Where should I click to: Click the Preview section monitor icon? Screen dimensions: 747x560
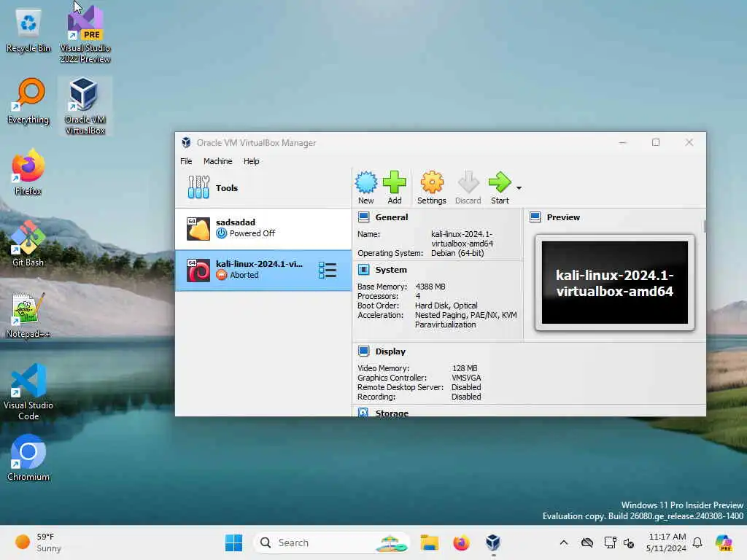click(535, 217)
